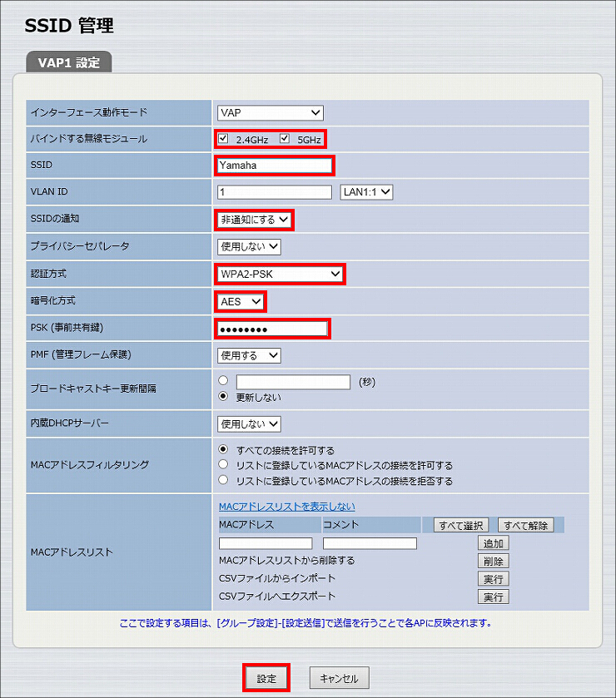The width and height of the screenshot is (616, 698).
Task: Toggle the 5GHz module checkbox
Action: (284, 138)
